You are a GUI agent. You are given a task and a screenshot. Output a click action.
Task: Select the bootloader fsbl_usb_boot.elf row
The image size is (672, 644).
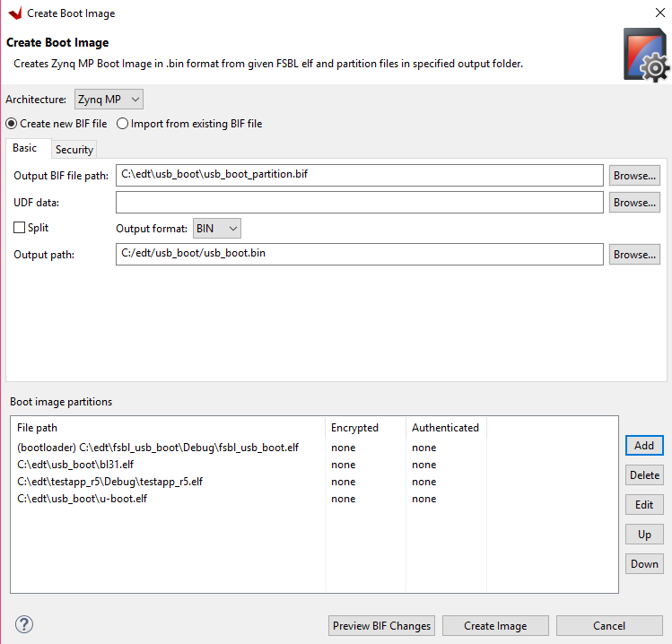click(x=314, y=448)
